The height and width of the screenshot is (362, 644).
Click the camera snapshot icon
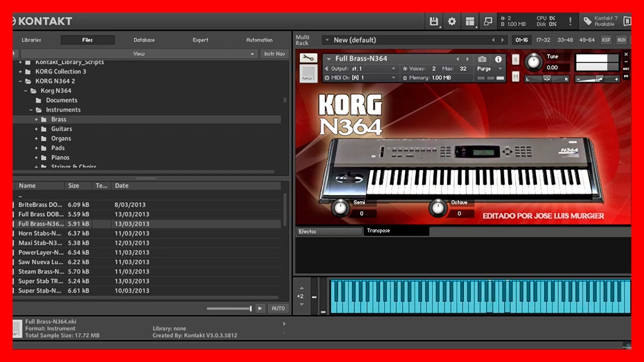click(482, 59)
